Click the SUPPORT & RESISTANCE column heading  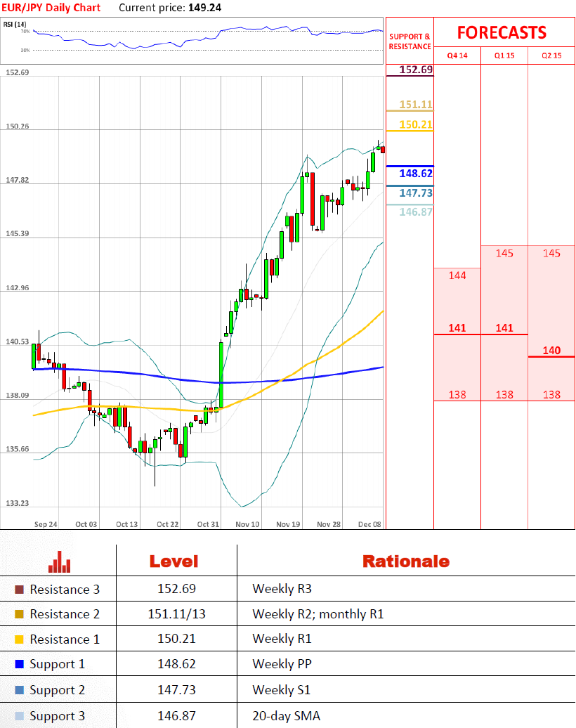click(x=410, y=41)
